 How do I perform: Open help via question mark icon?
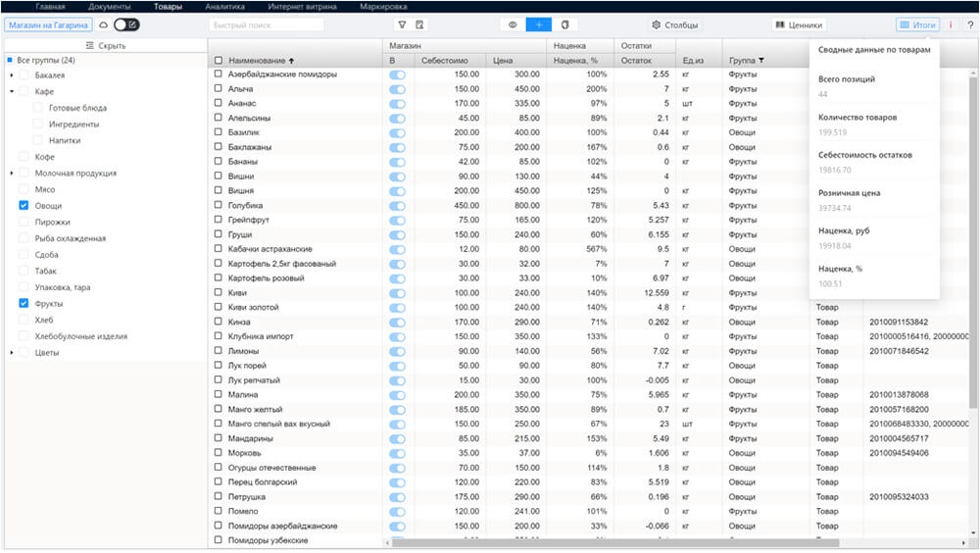[x=970, y=25]
